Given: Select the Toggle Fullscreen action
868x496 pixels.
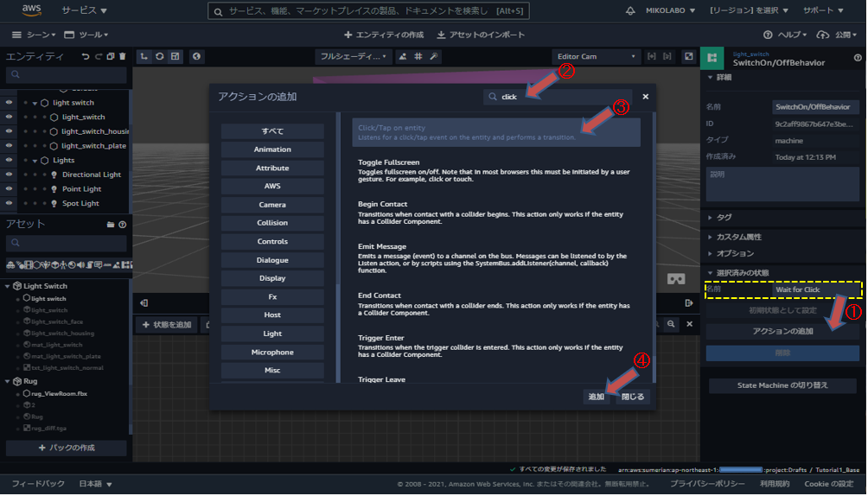Looking at the screenshot, I should tap(496, 170).
